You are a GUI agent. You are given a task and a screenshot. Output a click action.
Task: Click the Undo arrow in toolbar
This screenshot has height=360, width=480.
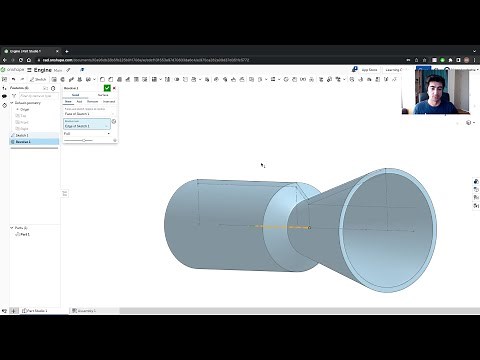[13, 79]
